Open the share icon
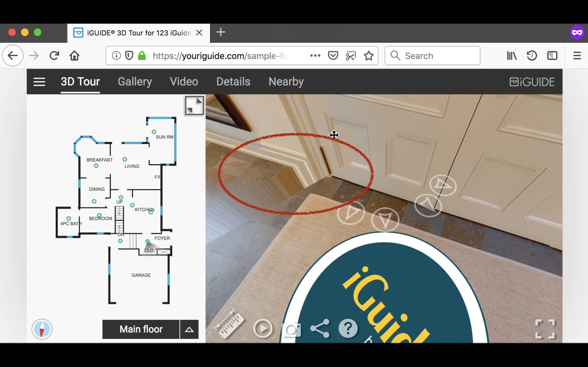Viewport: 588px width, 367px height. [320, 329]
